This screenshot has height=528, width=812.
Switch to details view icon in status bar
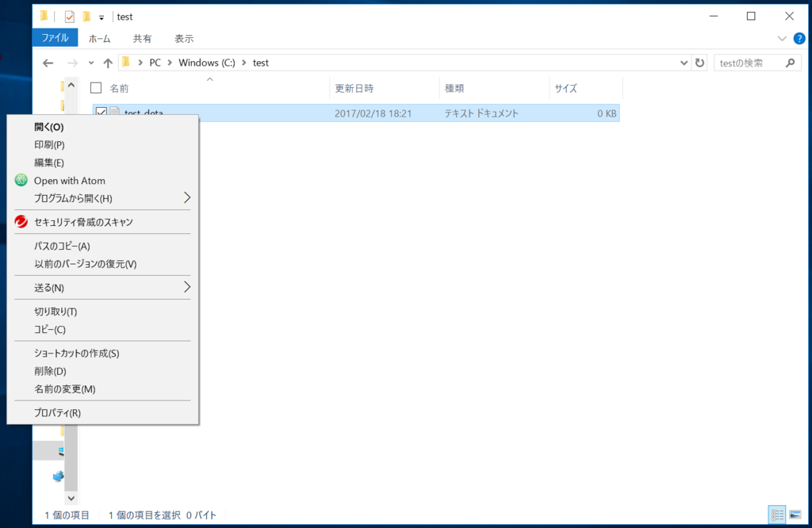pyautogui.click(x=777, y=515)
